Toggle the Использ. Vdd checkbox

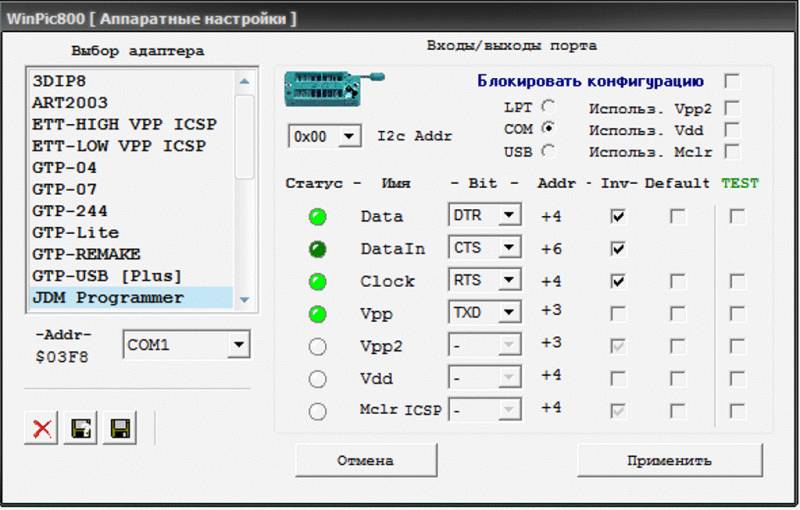click(x=732, y=130)
